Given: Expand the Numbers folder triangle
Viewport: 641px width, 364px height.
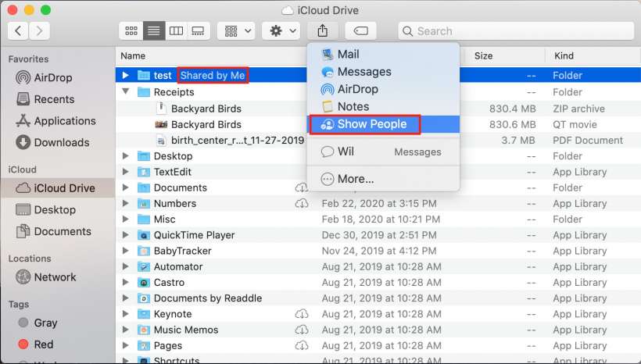Looking at the screenshot, I should coord(126,203).
